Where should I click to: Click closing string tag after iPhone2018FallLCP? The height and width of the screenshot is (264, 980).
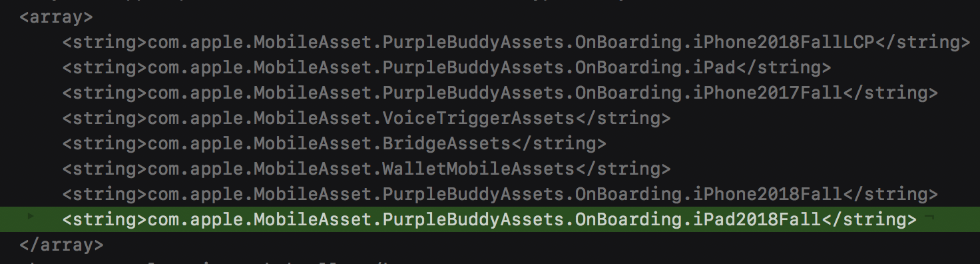(922, 43)
